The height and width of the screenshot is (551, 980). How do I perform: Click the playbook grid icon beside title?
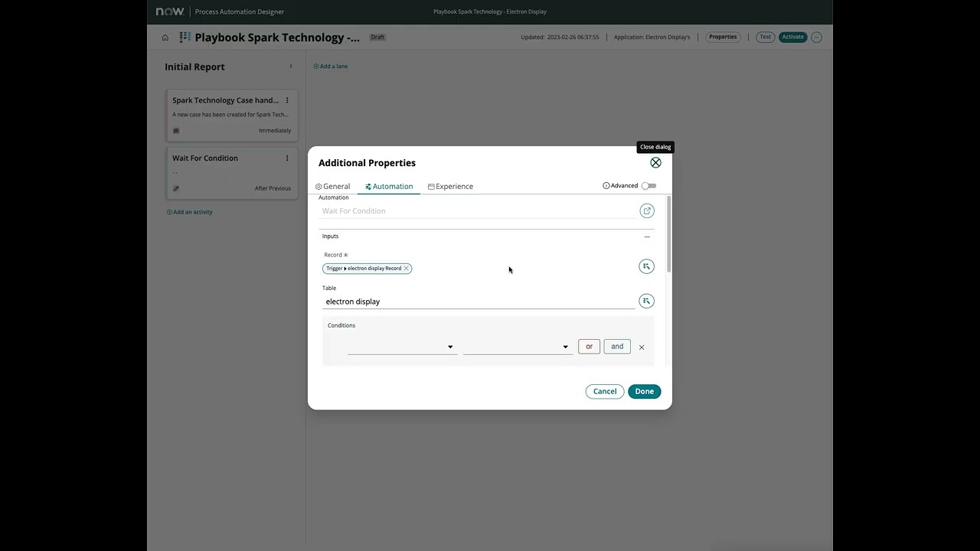point(185,37)
